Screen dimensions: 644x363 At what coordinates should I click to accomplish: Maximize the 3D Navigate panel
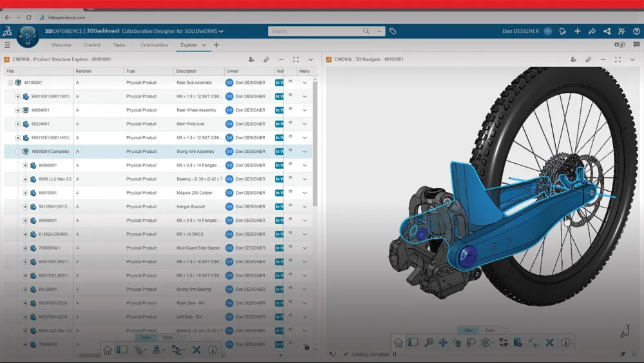tap(618, 59)
